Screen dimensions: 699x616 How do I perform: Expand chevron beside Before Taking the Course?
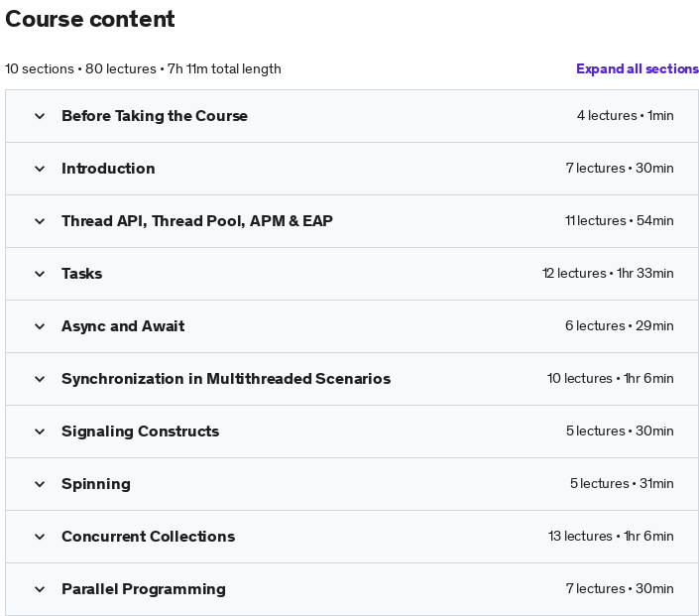pos(40,116)
